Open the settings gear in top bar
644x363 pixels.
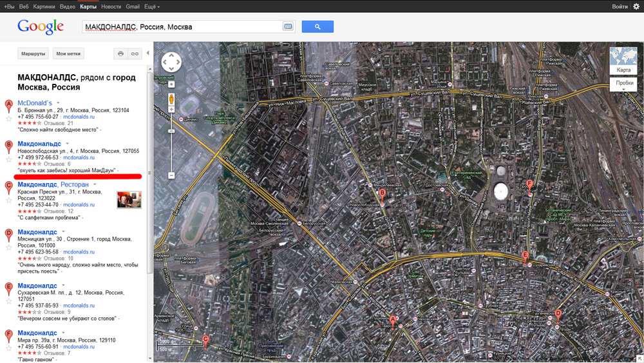pos(636,6)
